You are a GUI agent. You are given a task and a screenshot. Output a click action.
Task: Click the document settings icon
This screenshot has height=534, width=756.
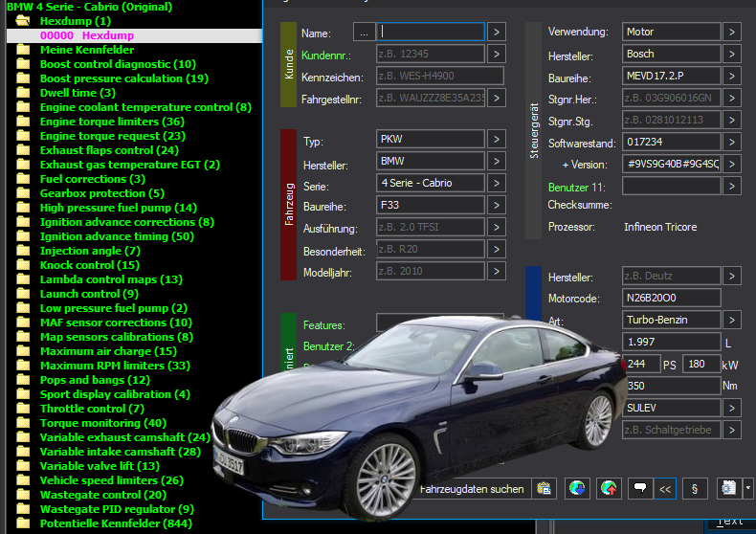coord(729,489)
